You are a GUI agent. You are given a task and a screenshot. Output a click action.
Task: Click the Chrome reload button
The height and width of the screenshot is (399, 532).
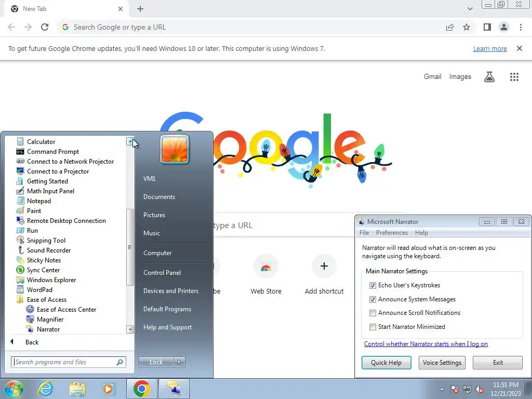(45, 27)
